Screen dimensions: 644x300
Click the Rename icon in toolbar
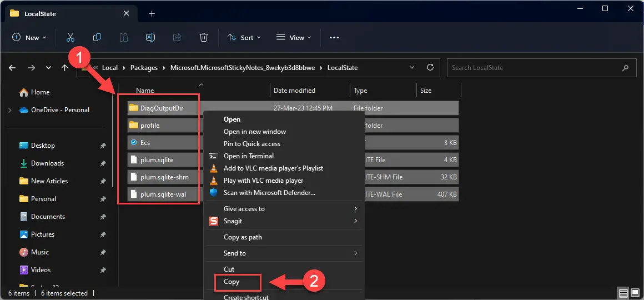tap(150, 37)
